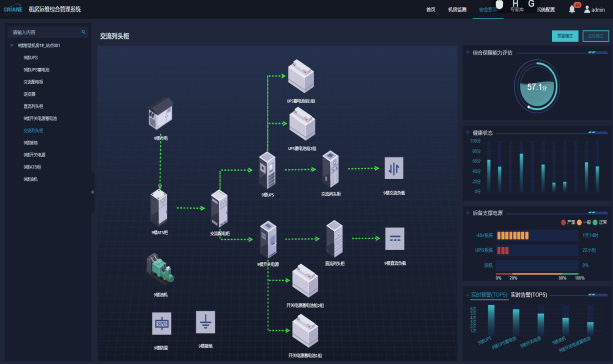Select the AC load waveform icon
Viewport: 613px width, 364px height.
(x=394, y=168)
